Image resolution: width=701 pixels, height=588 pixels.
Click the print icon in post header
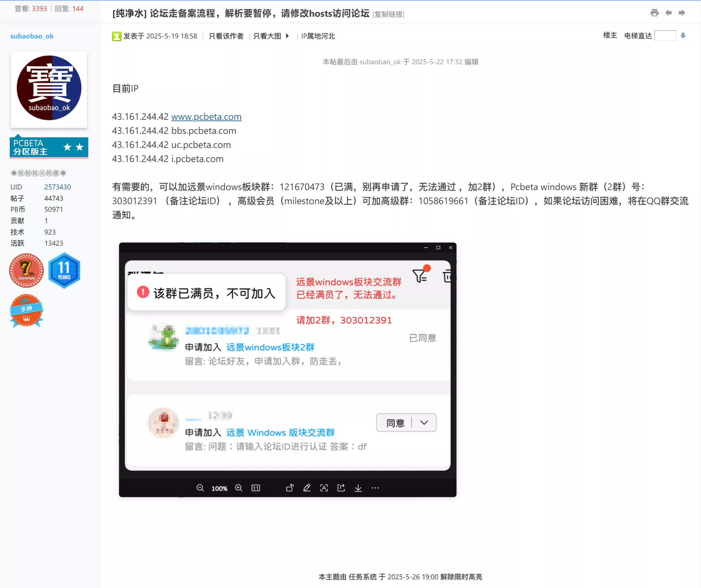click(x=654, y=13)
